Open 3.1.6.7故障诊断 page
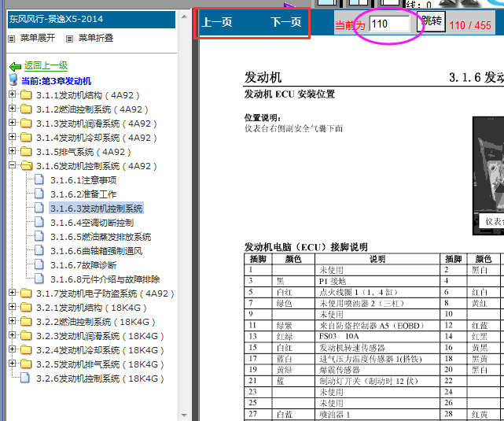 (83, 265)
